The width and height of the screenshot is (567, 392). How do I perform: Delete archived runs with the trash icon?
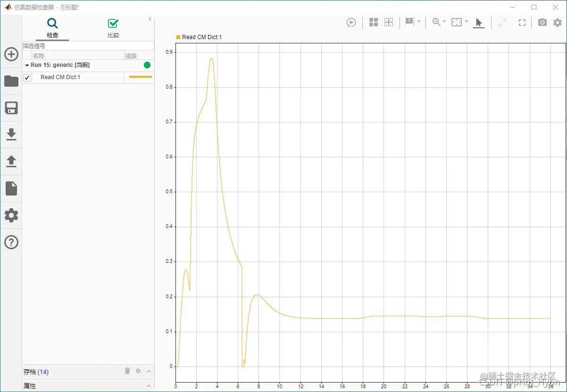click(x=127, y=371)
